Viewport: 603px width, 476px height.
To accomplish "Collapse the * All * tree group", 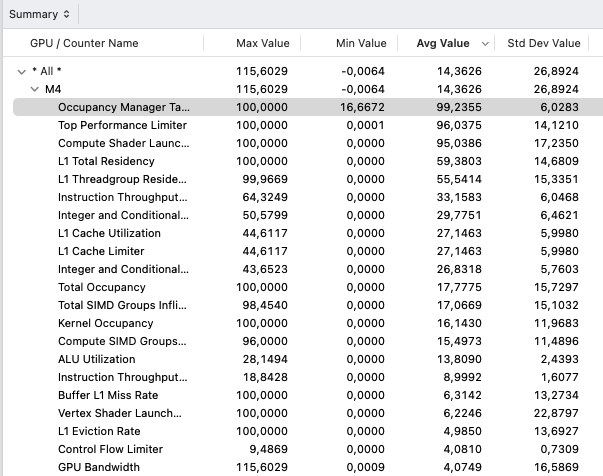I will [22, 72].
